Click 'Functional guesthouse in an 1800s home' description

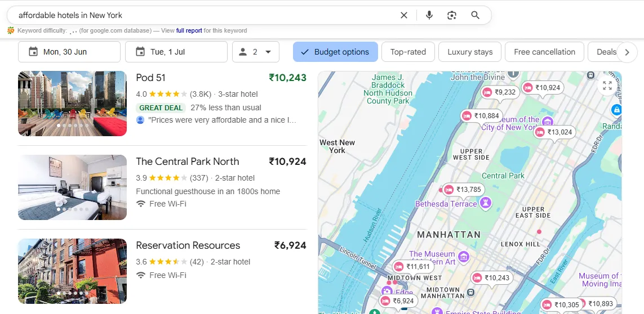click(x=208, y=191)
